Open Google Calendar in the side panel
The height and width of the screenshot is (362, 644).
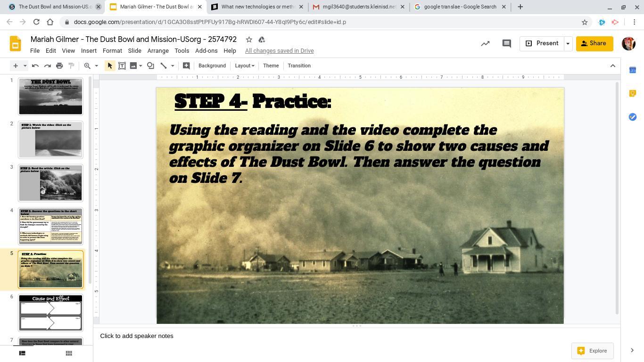point(633,70)
